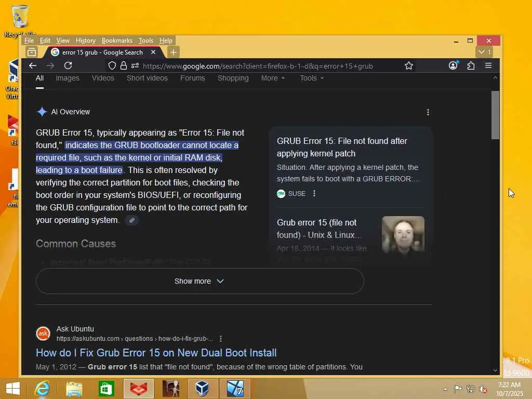Click the askubuntu.com breadcrumb URL

coord(135,339)
